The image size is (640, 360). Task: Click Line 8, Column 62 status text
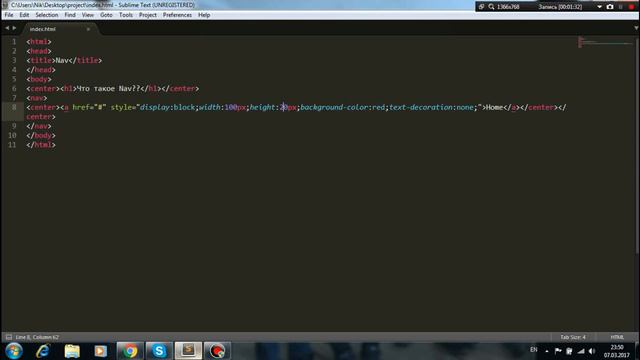pos(37,337)
